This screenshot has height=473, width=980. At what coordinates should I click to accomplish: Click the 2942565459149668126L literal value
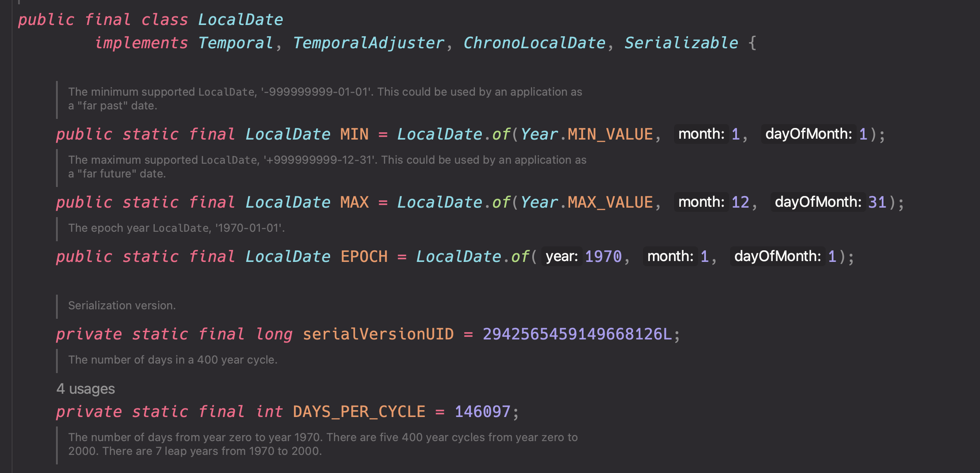tap(577, 334)
